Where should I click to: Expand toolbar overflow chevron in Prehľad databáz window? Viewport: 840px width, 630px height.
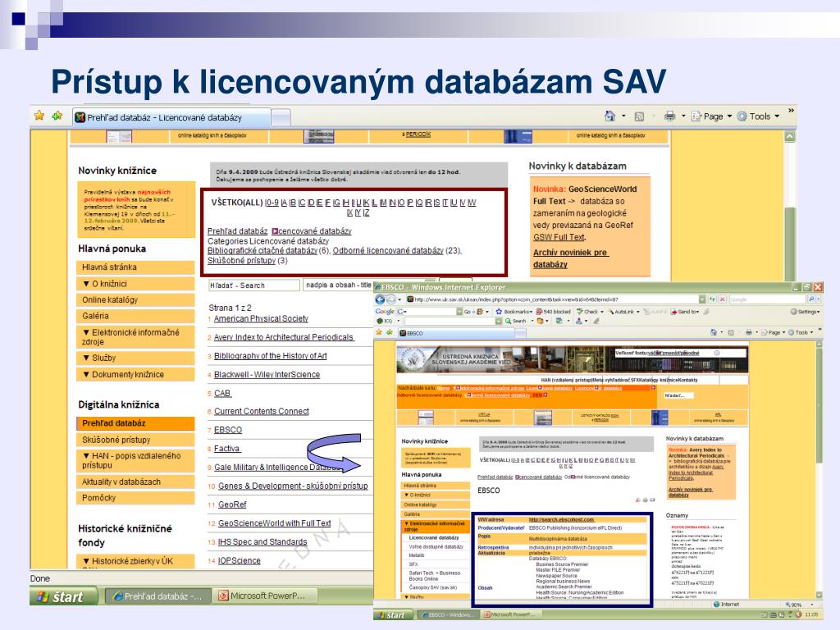[x=791, y=111]
